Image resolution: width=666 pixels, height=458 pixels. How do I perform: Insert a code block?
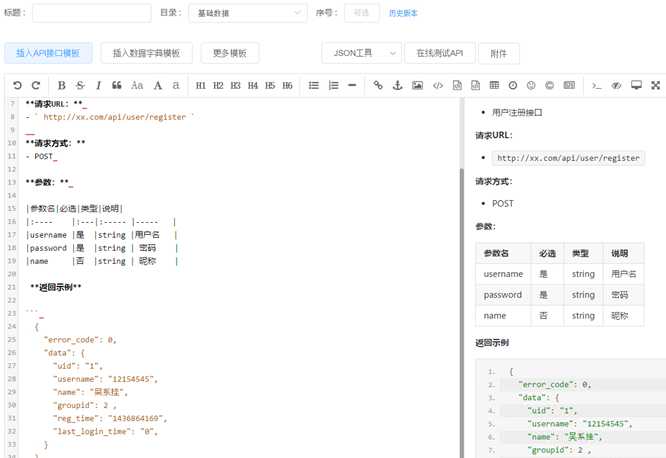pos(475,85)
